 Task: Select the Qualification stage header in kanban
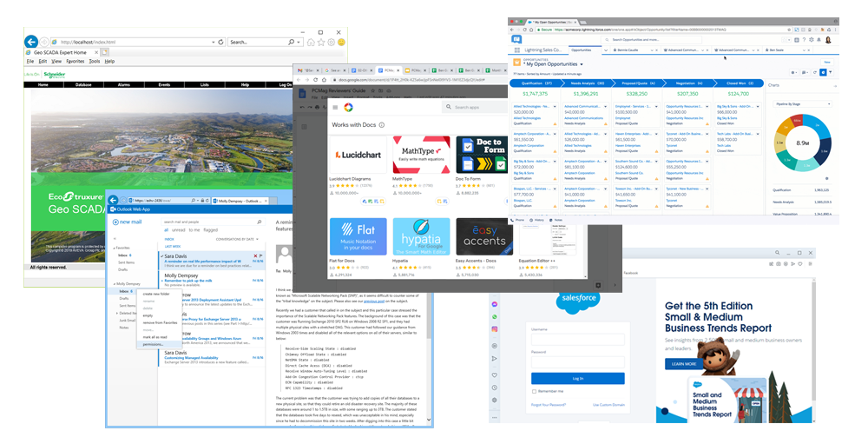pos(536,83)
